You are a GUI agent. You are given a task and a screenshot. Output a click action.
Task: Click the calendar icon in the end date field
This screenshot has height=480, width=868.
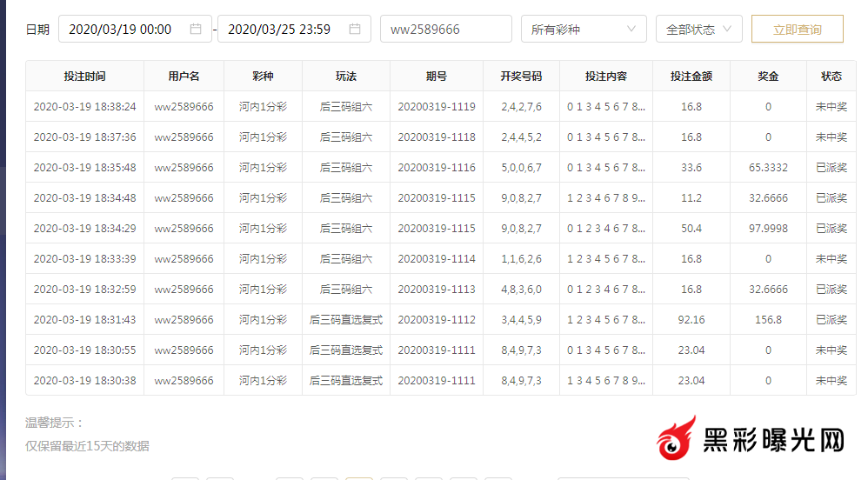pos(355,29)
